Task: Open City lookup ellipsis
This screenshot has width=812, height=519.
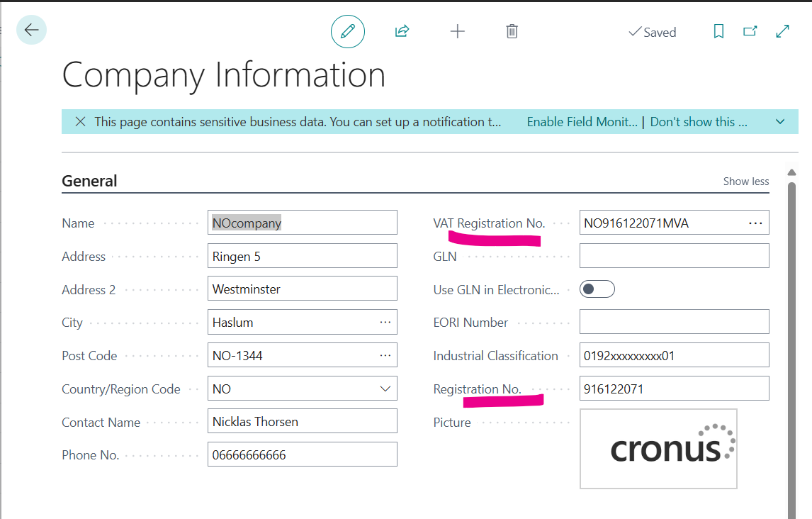Action: point(385,322)
